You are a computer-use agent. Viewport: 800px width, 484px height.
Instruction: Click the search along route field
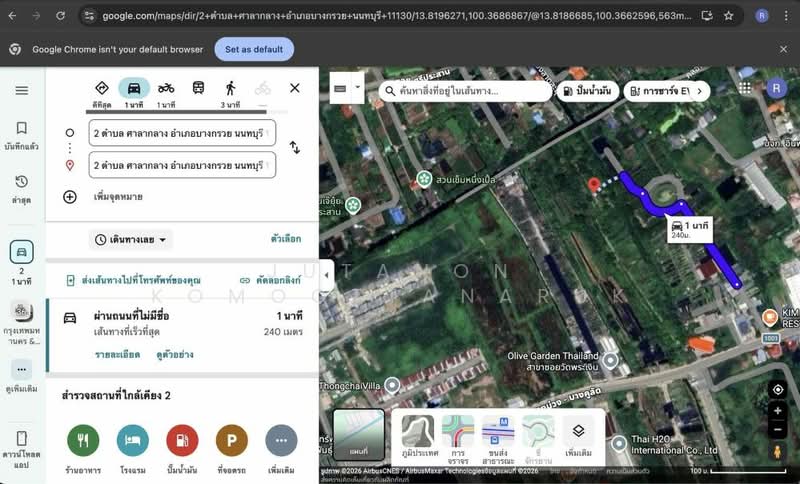tap(465, 91)
